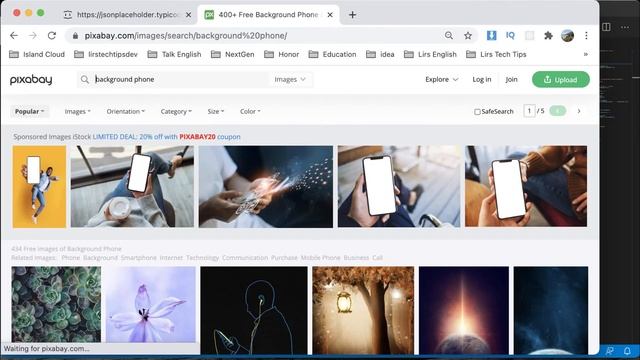Click the feedback icon in editor status bar
Image resolution: width=640 pixels, height=360 pixels.
coord(610,351)
